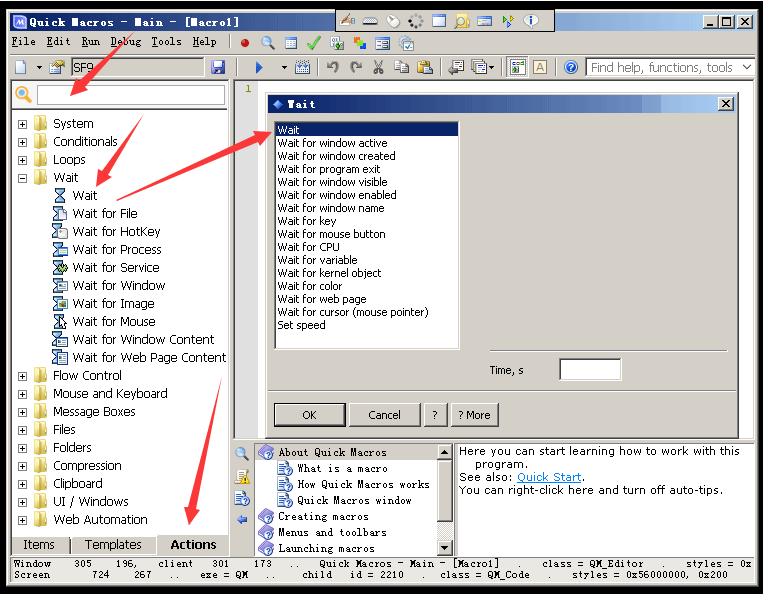Click the red Record macro icon
Screen dimensions: 763x596
[x=245, y=42]
